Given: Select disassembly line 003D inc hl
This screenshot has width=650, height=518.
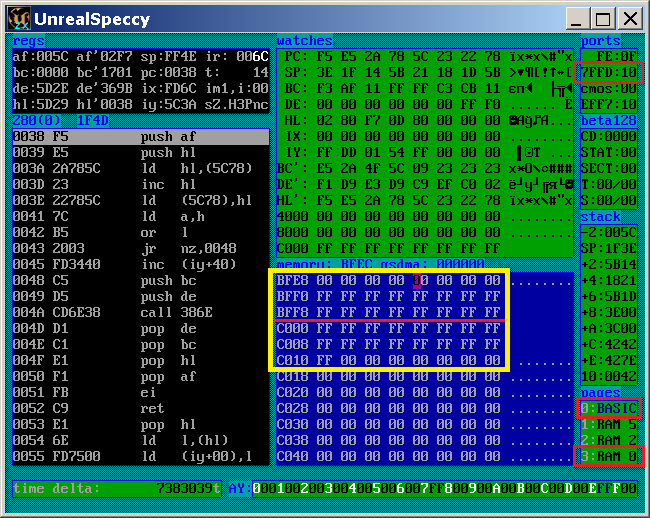Looking at the screenshot, I should (x=141, y=184).
